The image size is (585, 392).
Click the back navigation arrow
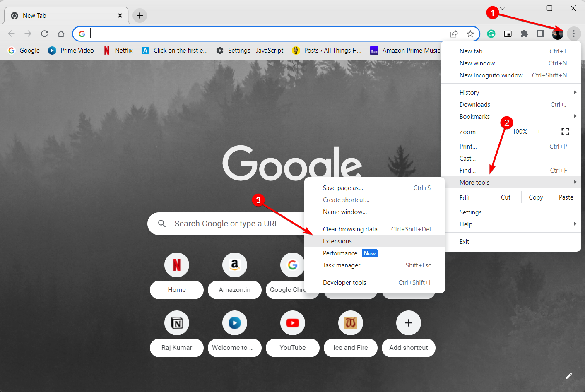(x=11, y=34)
